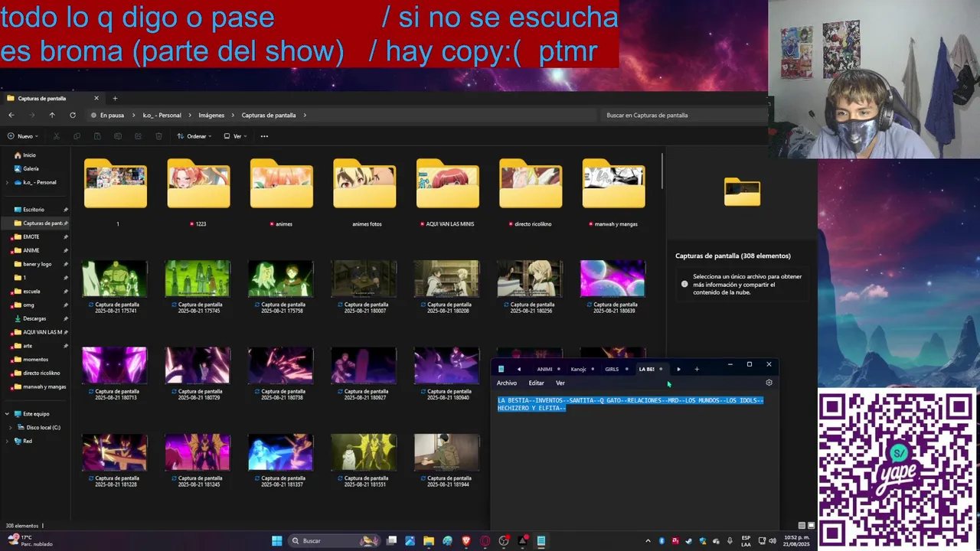
Task: Expand chevron after Capturas de pantalla breadcrumb
Action: pyautogui.click(x=305, y=116)
